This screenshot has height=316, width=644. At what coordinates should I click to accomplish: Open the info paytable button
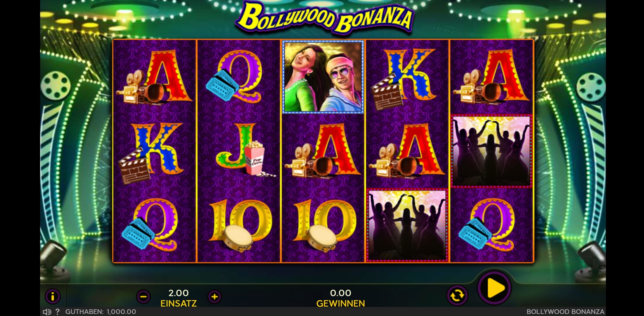coord(52,296)
